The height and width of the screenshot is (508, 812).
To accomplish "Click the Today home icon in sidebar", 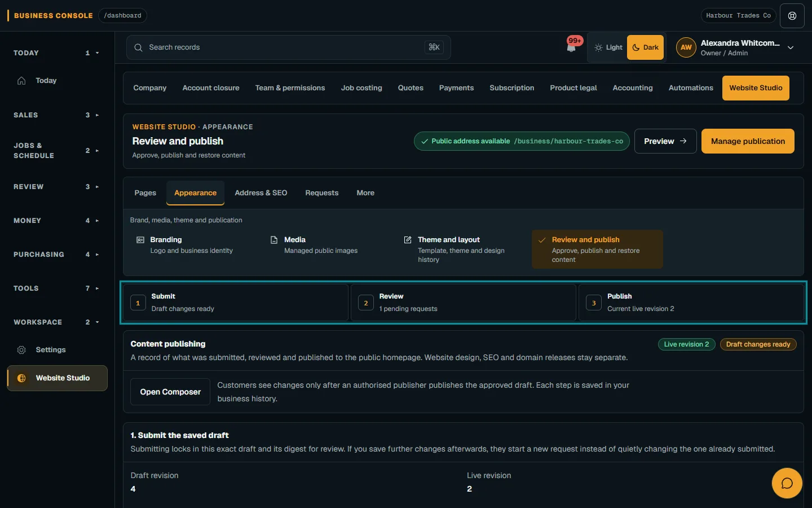I will point(21,81).
